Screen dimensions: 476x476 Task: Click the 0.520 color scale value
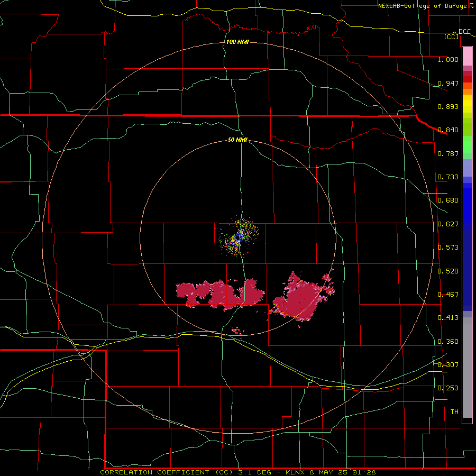click(448, 271)
